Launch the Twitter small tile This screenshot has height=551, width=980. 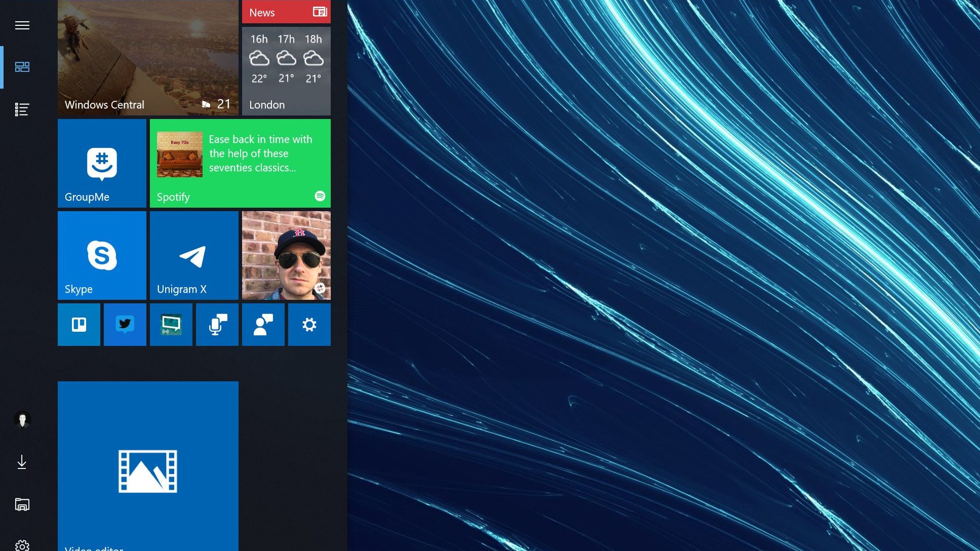tap(125, 325)
